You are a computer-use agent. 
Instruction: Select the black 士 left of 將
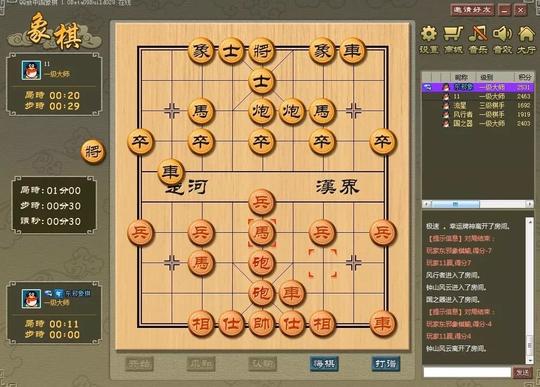point(231,51)
